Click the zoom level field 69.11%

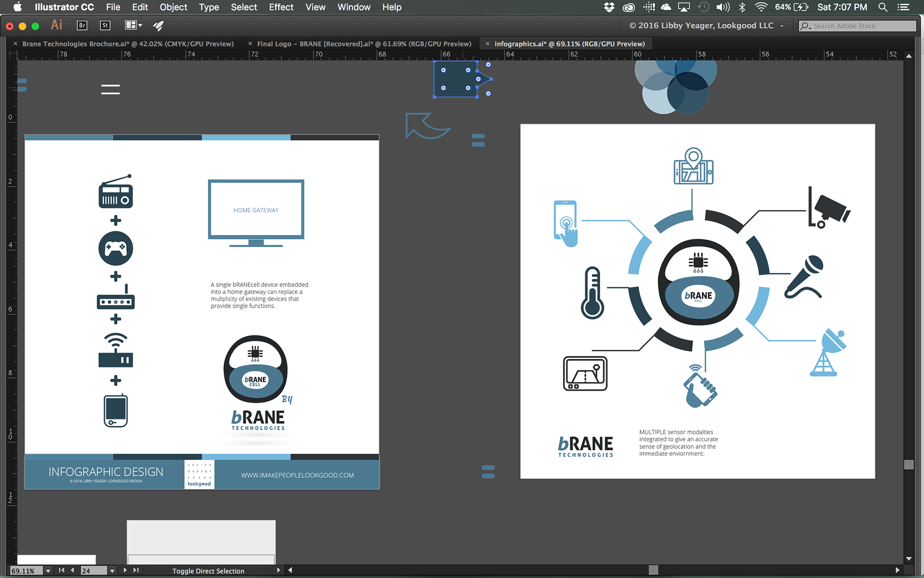[26, 571]
